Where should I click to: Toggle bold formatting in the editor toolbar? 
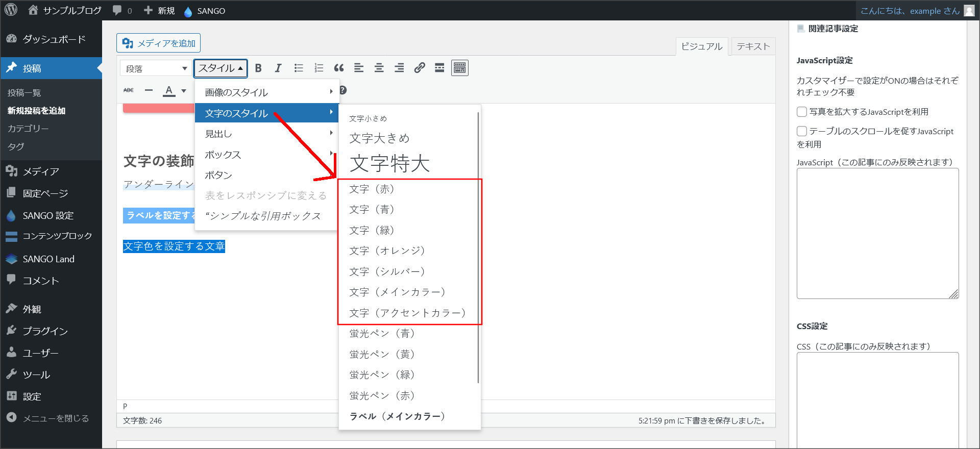(258, 68)
